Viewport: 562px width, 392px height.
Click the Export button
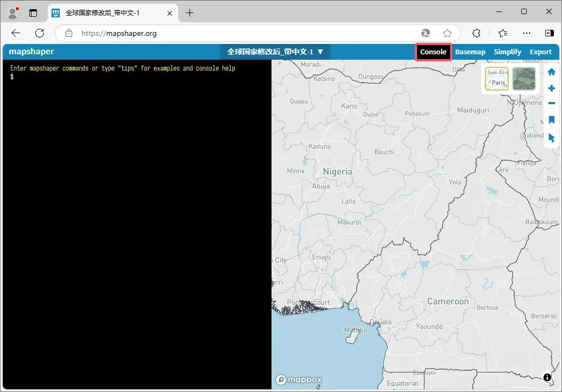click(541, 52)
